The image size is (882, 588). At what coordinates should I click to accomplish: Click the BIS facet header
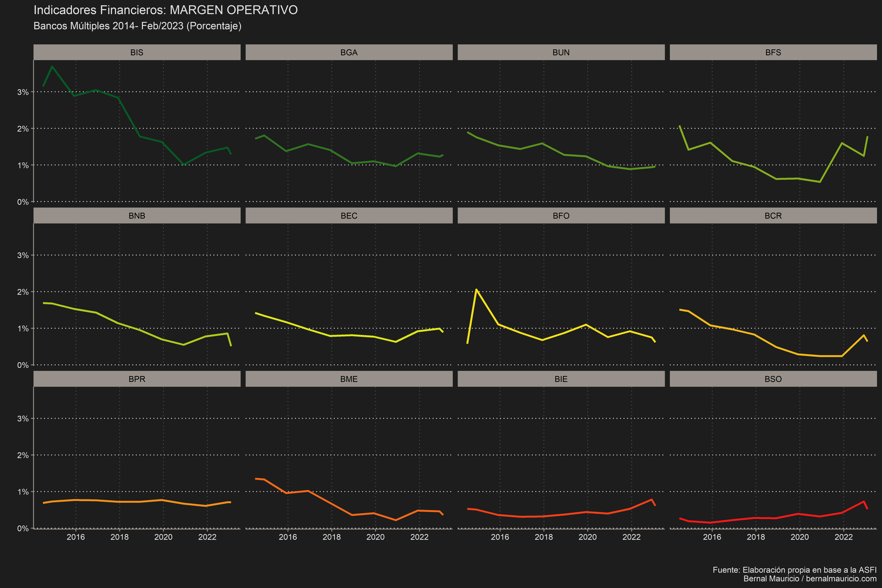click(137, 52)
